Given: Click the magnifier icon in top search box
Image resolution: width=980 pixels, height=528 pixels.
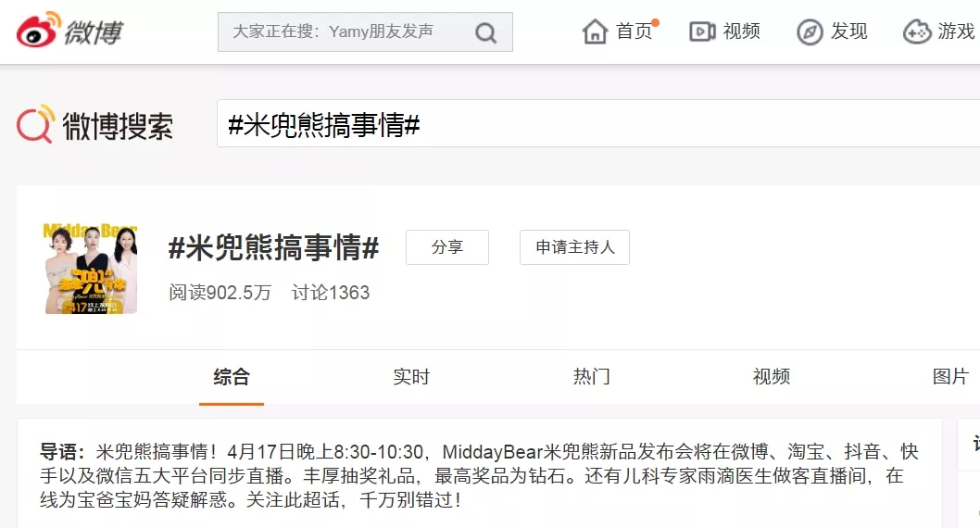Looking at the screenshot, I should [x=485, y=33].
